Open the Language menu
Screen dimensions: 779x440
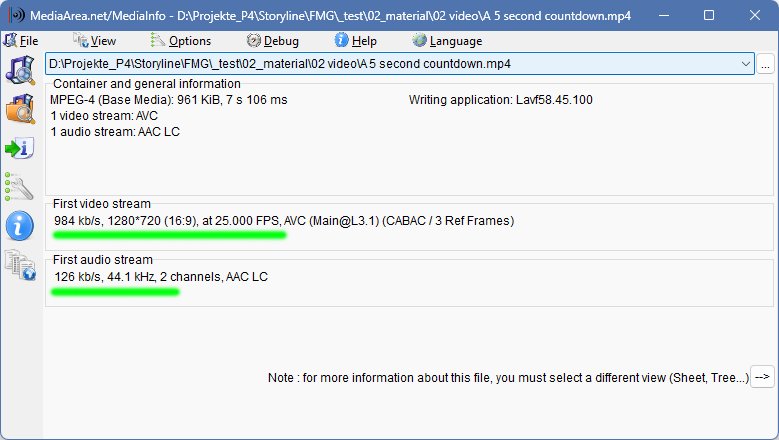click(447, 41)
